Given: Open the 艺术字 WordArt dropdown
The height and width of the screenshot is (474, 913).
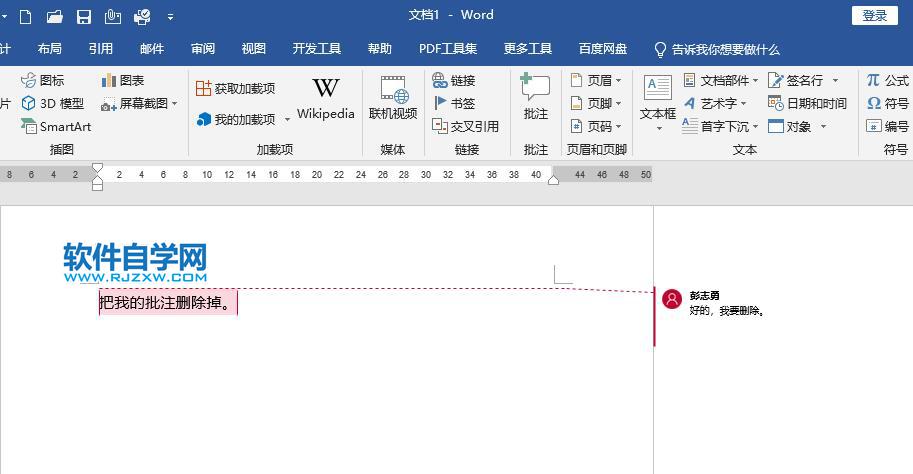Looking at the screenshot, I should 715,104.
